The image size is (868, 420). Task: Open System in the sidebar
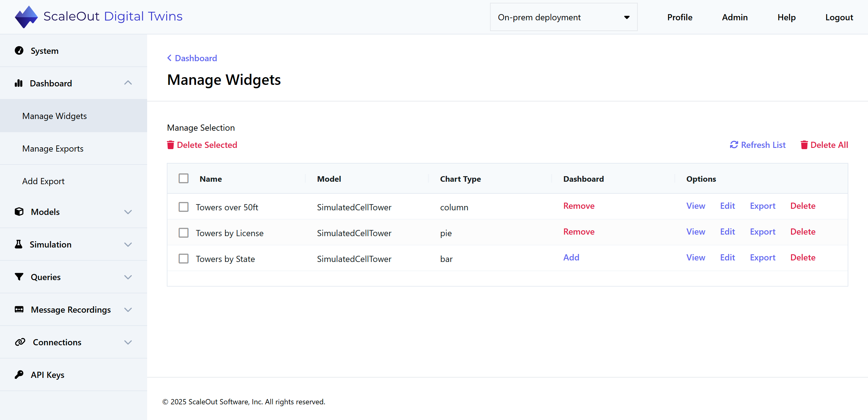[x=74, y=50]
